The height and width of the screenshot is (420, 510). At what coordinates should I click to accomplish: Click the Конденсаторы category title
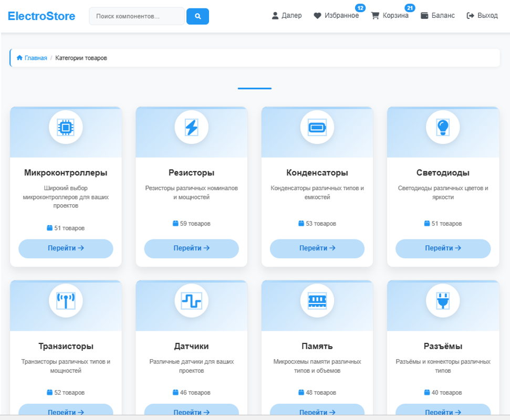[x=317, y=173]
